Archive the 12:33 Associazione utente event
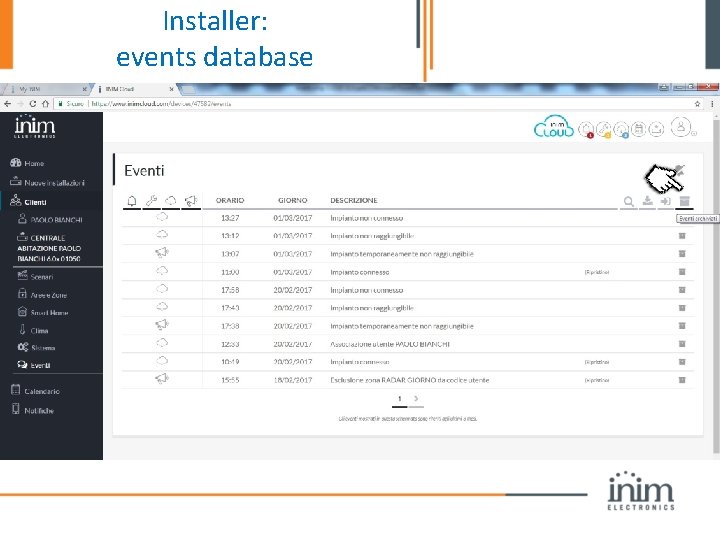The width and height of the screenshot is (720, 540). 682,343
